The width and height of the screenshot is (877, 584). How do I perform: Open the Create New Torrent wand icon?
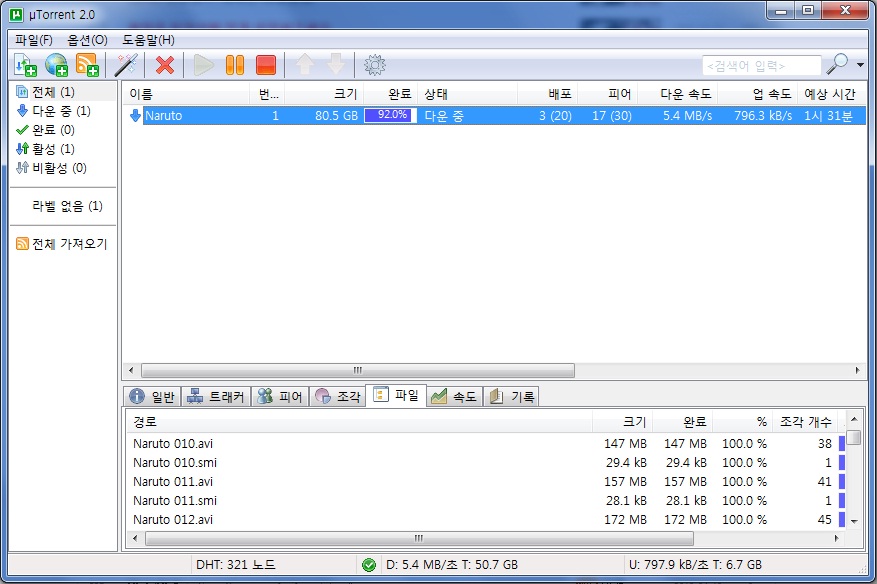pyautogui.click(x=126, y=65)
